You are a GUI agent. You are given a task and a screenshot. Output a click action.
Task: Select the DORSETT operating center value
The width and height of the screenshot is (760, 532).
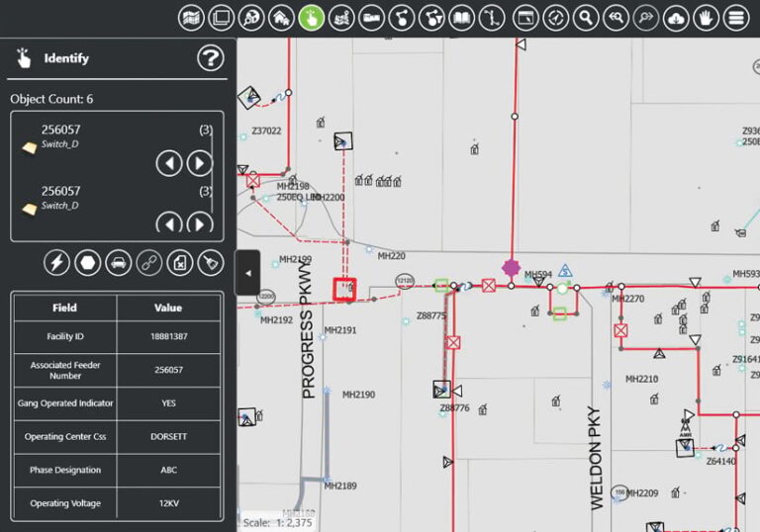(168, 436)
